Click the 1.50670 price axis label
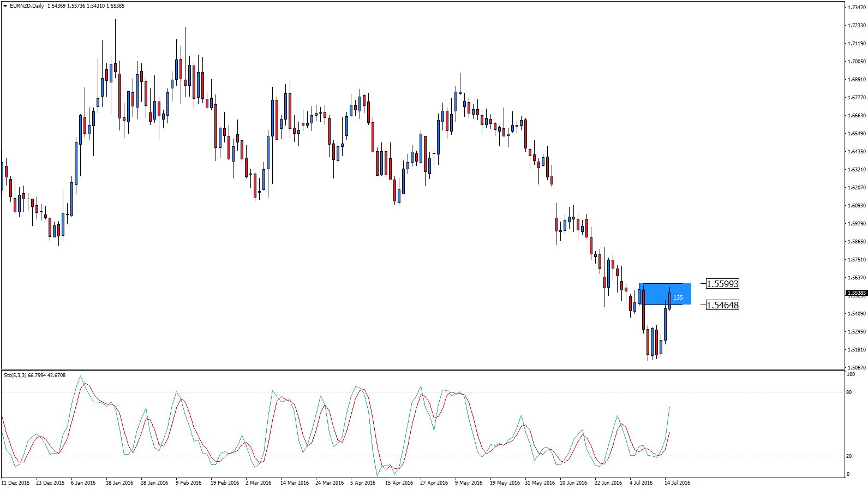 (857, 368)
